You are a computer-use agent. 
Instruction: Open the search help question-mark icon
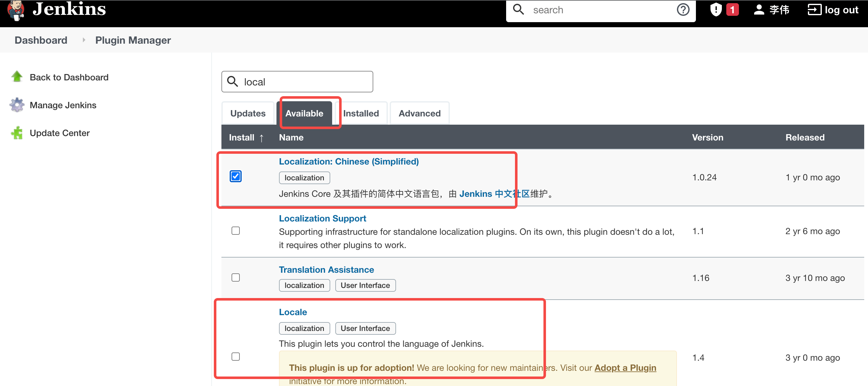[x=683, y=9]
